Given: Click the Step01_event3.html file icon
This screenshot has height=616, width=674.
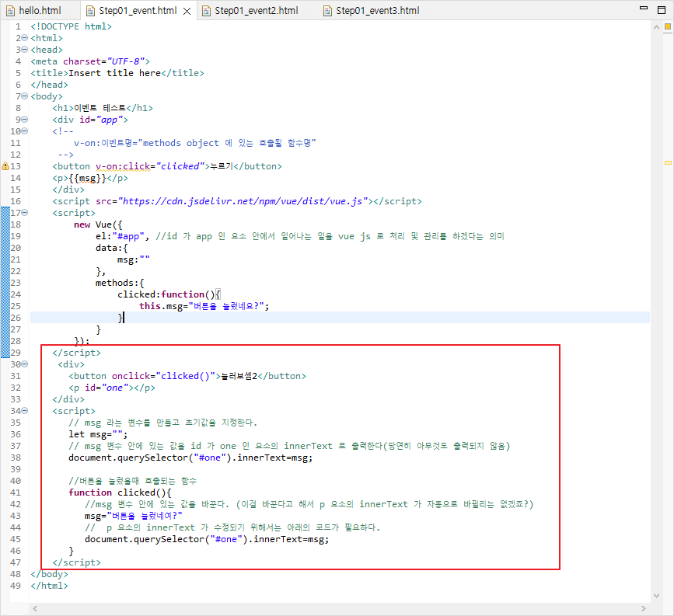Looking at the screenshot, I should click(x=327, y=11).
